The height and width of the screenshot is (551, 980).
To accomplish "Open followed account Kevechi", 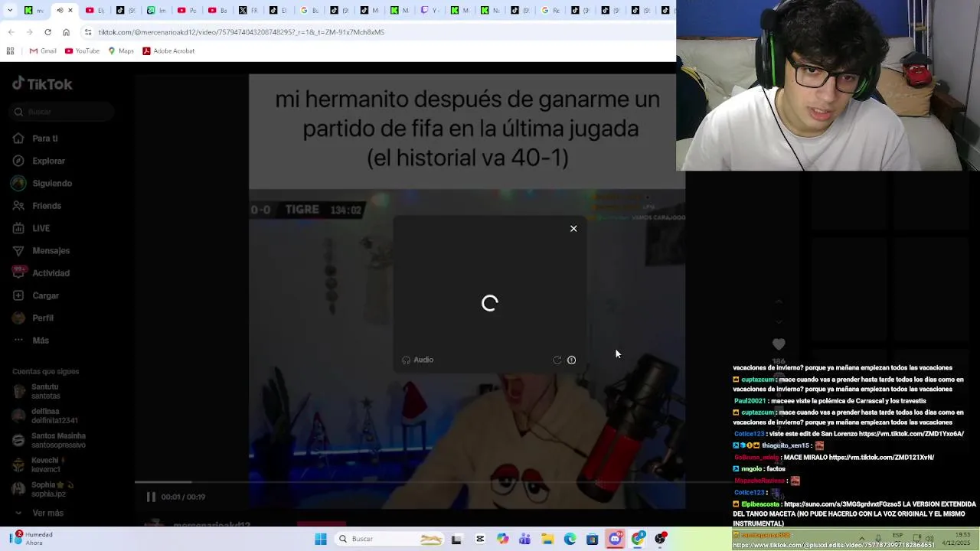I will tap(38, 465).
